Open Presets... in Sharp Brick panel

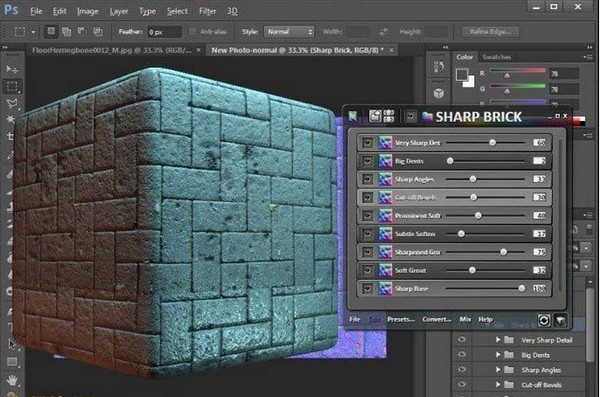pyautogui.click(x=401, y=319)
